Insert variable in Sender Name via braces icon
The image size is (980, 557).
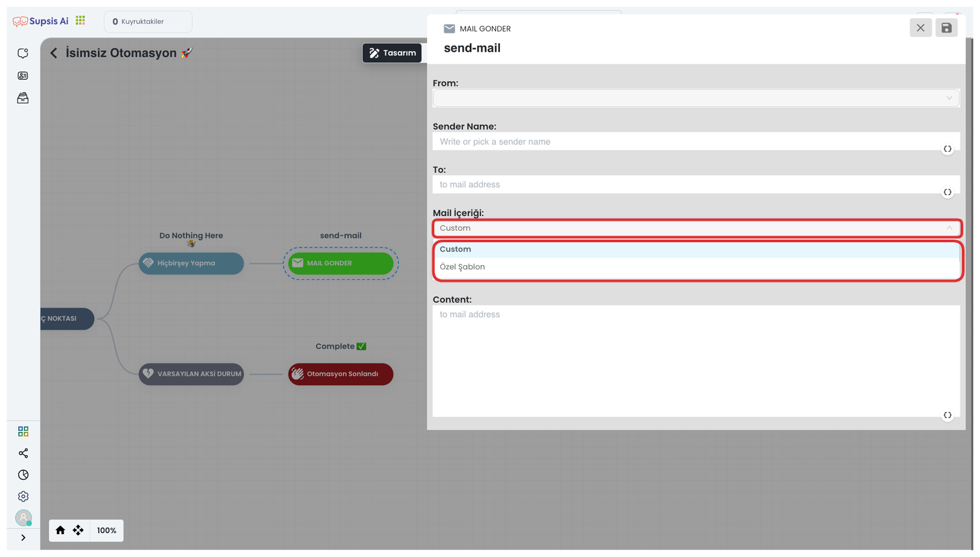point(947,149)
